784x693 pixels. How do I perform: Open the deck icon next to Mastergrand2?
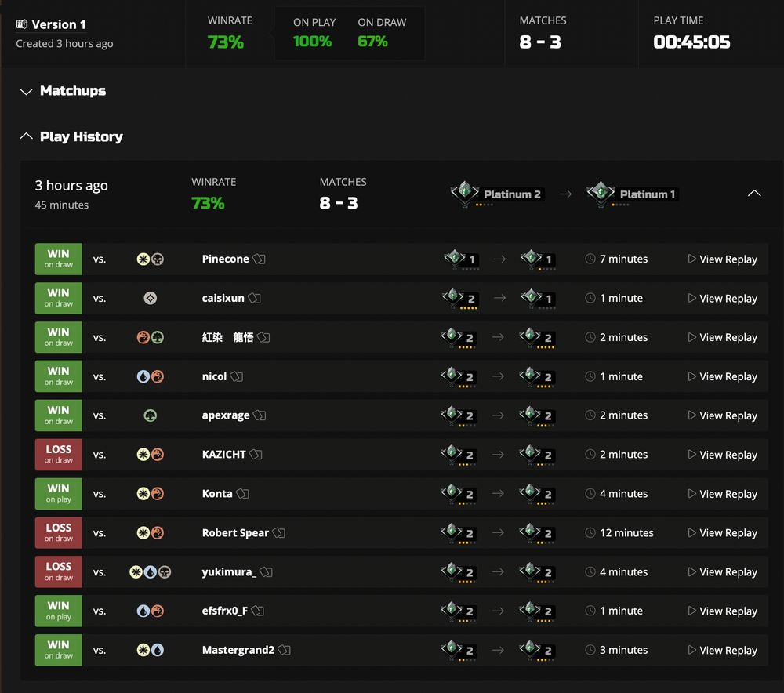pyautogui.click(x=285, y=650)
